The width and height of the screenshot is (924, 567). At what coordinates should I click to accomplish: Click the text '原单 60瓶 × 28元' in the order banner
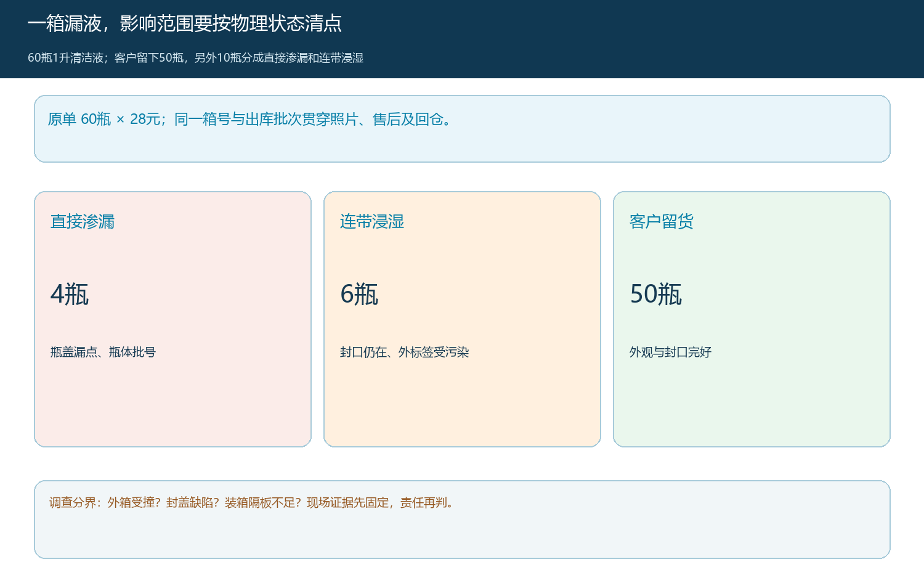(x=103, y=119)
